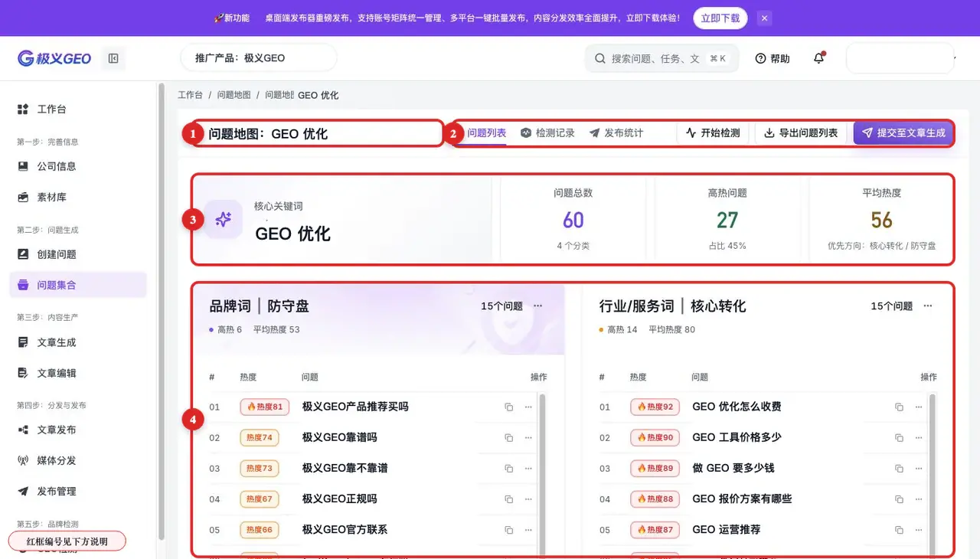Click the 热度 column header in 品牌词 table
The width and height of the screenshot is (980, 559).
pyautogui.click(x=248, y=377)
